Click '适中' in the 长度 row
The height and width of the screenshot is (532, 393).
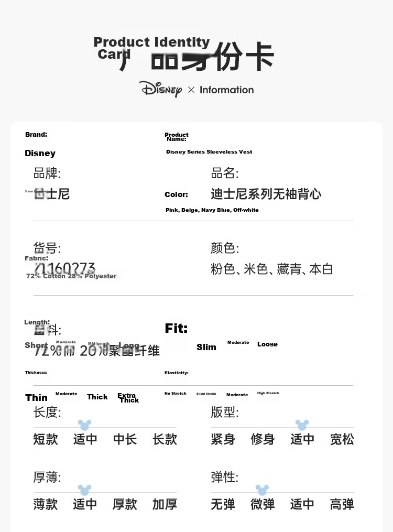(85, 439)
